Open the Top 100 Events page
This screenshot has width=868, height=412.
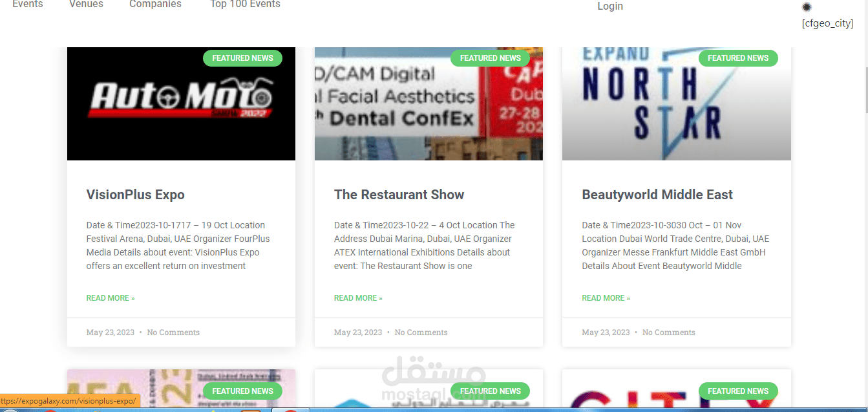click(x=245, y=5)
